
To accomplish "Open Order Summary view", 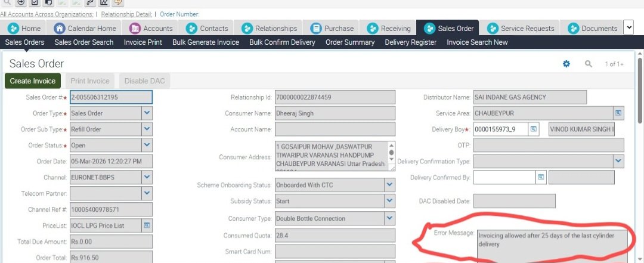I will [x=350, y=42].
